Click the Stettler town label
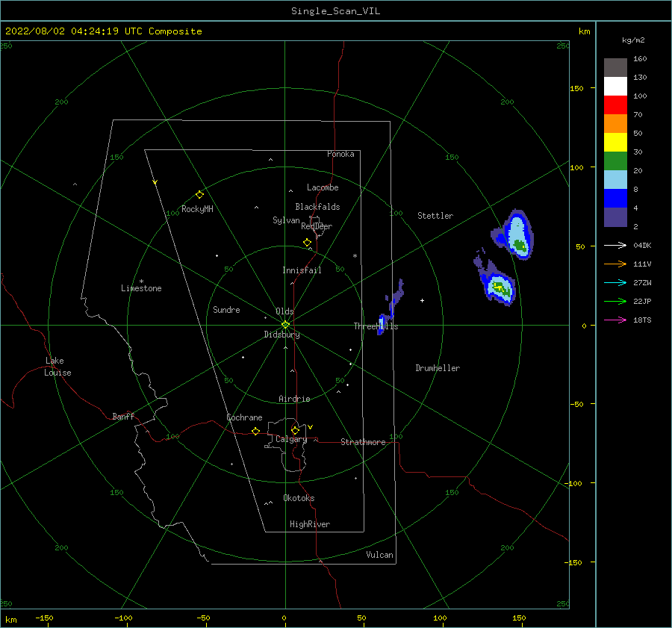 pyautogui.click(x=435, y=216)
